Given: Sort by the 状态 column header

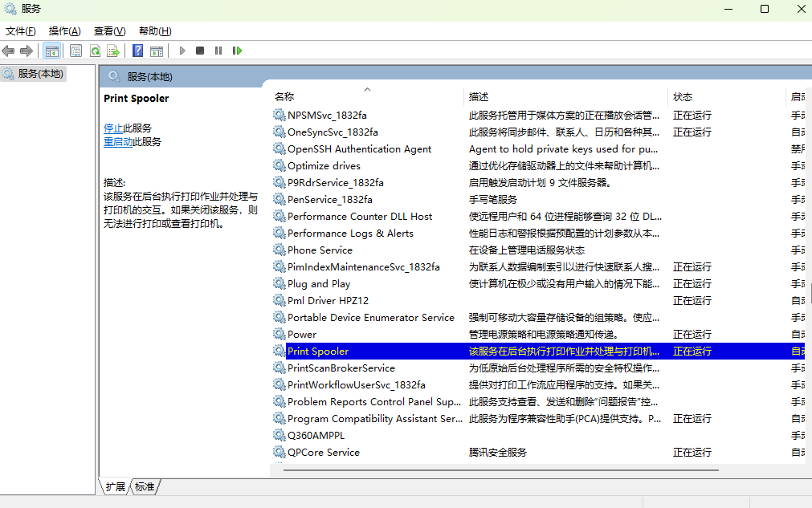Looking at the screenshot, I should coord(727,97).
